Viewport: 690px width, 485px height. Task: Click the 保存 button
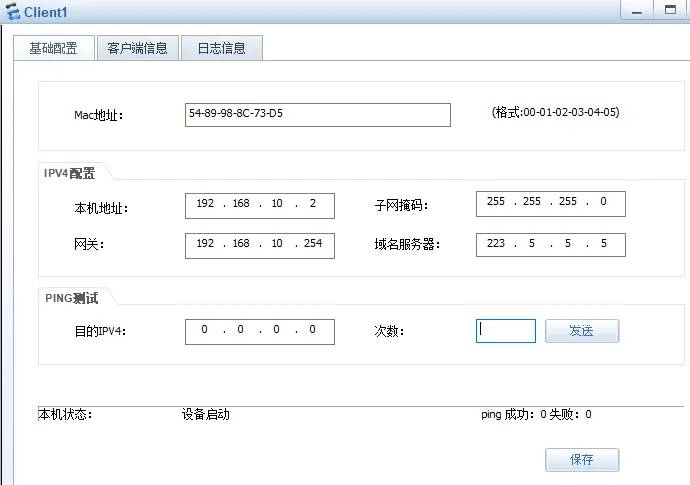(582, 460)
